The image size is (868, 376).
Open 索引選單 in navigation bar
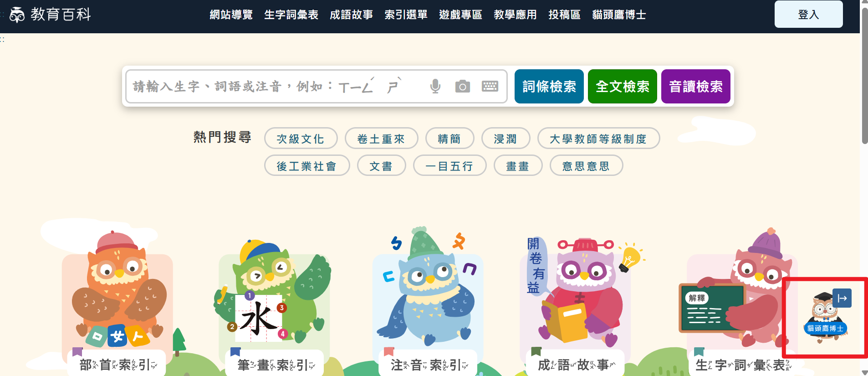coord(406,15)
